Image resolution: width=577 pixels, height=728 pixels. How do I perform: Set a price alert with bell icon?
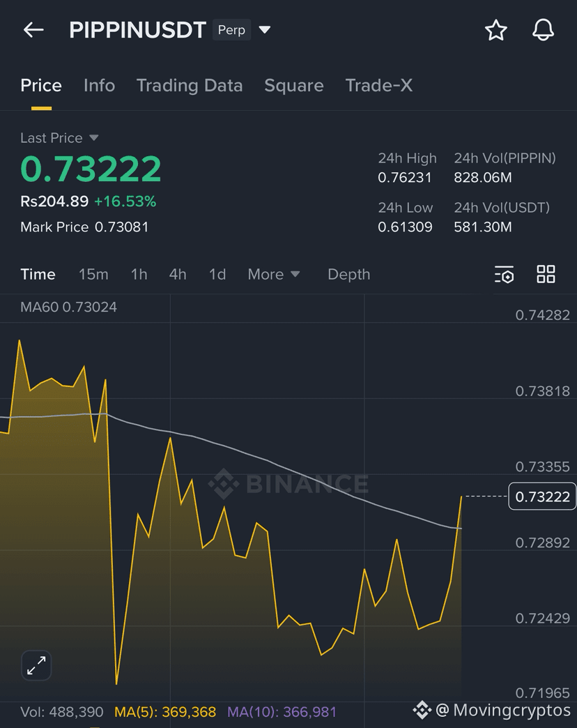pos(543,30)
